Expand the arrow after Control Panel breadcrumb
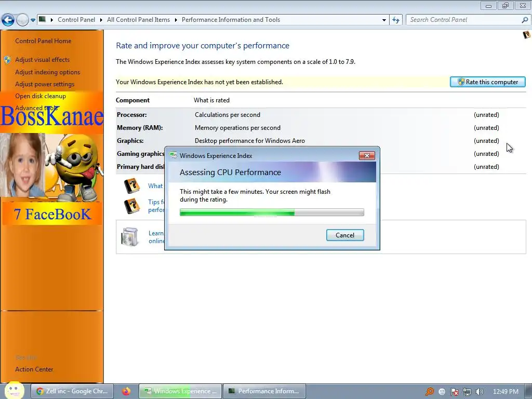The image size is (532, 399). coord(101,20)
